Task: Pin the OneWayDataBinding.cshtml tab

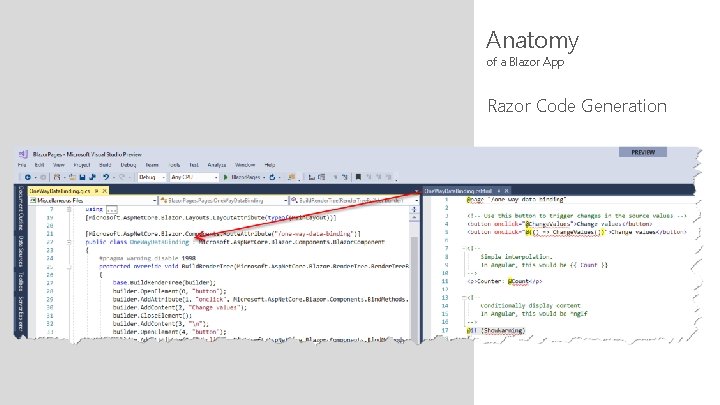Action: [x=499, y=191]
